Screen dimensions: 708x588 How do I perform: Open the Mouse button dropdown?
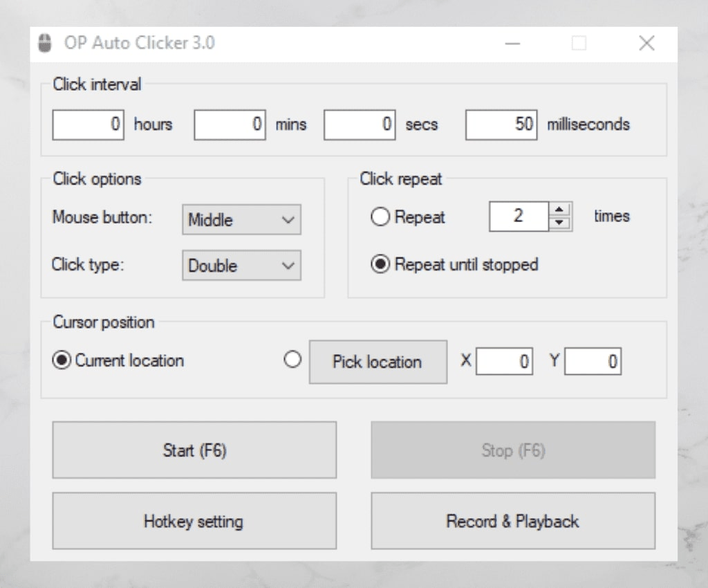tap(241, 219)
